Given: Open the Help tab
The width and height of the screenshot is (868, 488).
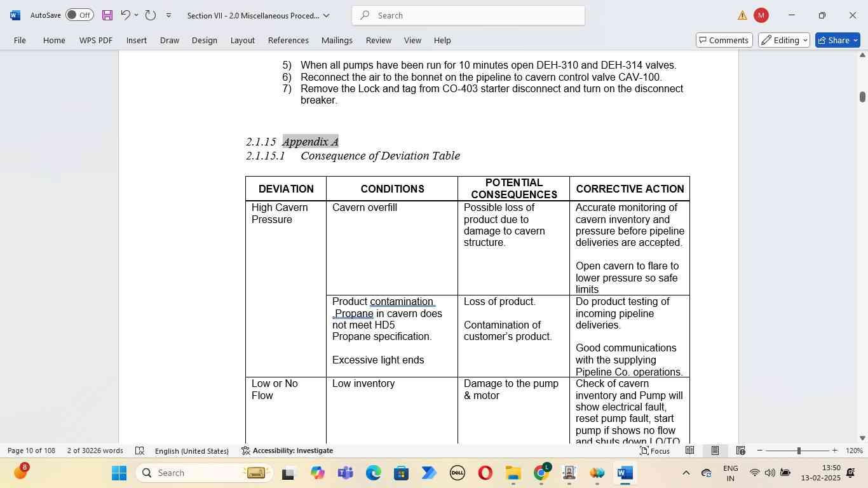Looking at the screenshot, I should point(442,40).
